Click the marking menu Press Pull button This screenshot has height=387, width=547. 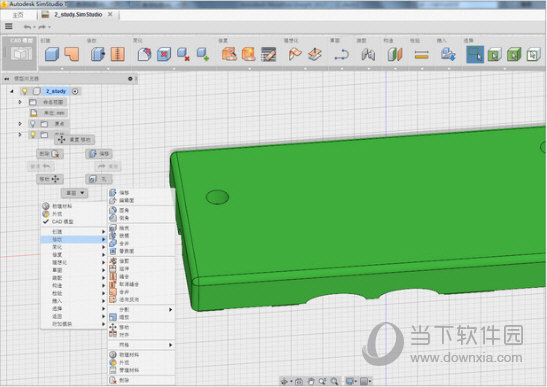99,154
